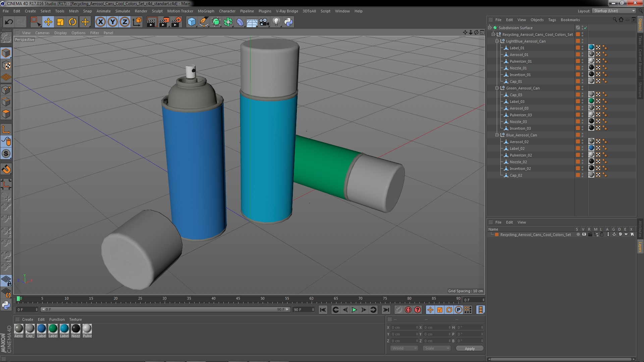This screenshot has width=644, height=362.
Task: Open Objects manager Tags menu
Action: coord(552,20)
